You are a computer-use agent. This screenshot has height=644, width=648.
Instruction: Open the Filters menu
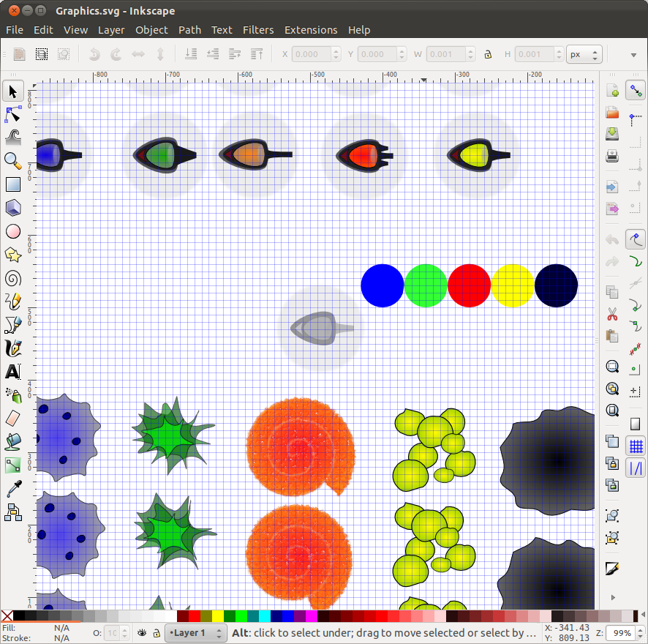(258, 30)
